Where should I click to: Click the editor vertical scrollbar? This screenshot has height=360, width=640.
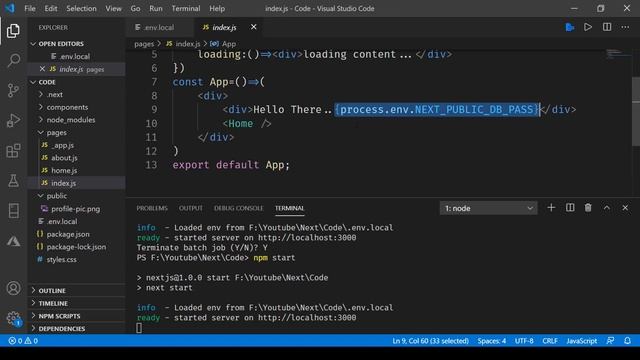coord(636,110)
